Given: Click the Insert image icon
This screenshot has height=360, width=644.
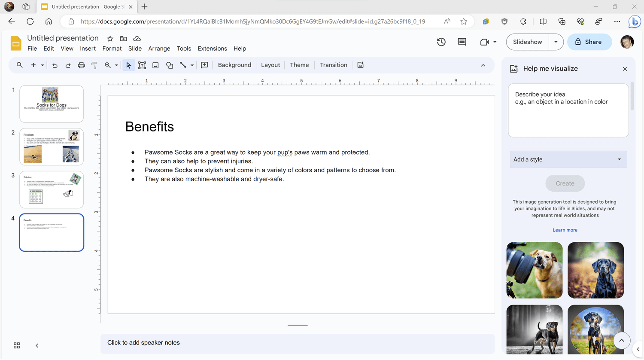Looking at the screenshot, I should pos(155,65).
